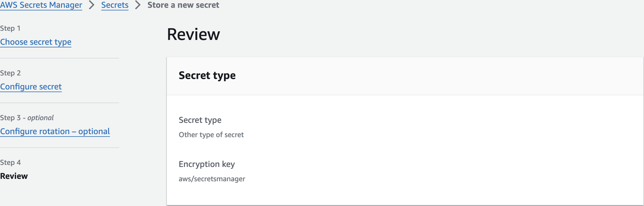The width and height of the screenshot is (644, 206).
Task: Click the Step 2 label
Action: click(10, 73)
